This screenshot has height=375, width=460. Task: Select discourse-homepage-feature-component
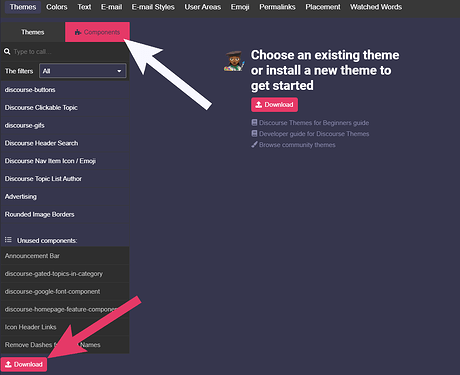click(65, 309)
